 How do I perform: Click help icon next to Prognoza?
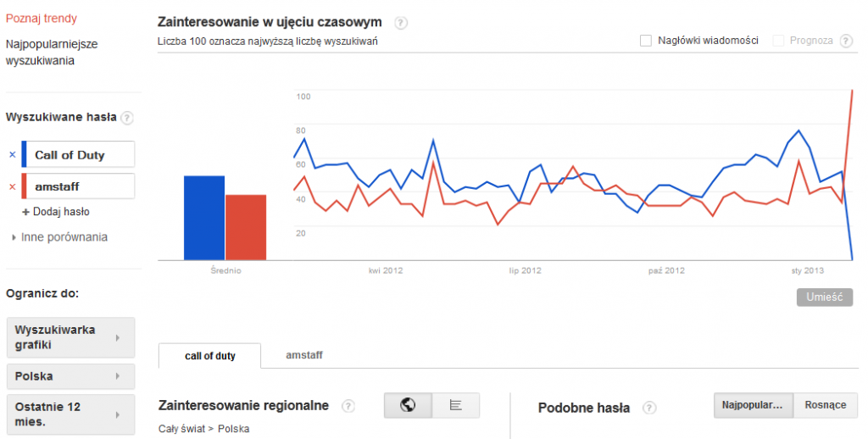[845, 41]
